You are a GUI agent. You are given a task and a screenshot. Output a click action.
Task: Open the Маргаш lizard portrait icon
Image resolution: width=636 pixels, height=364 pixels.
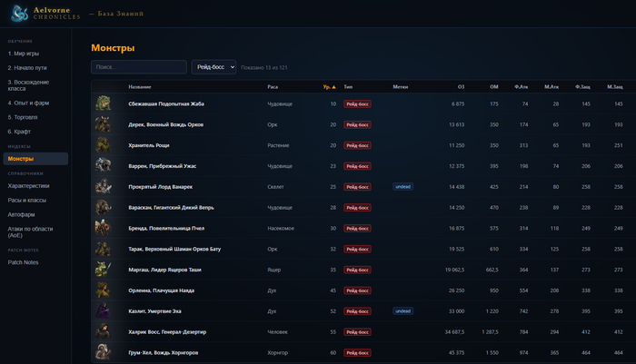pyautogui.click(x=103, y=270)
